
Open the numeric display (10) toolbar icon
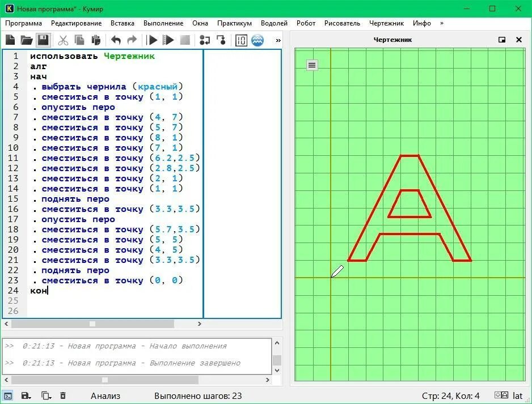(x=241, y=40)
